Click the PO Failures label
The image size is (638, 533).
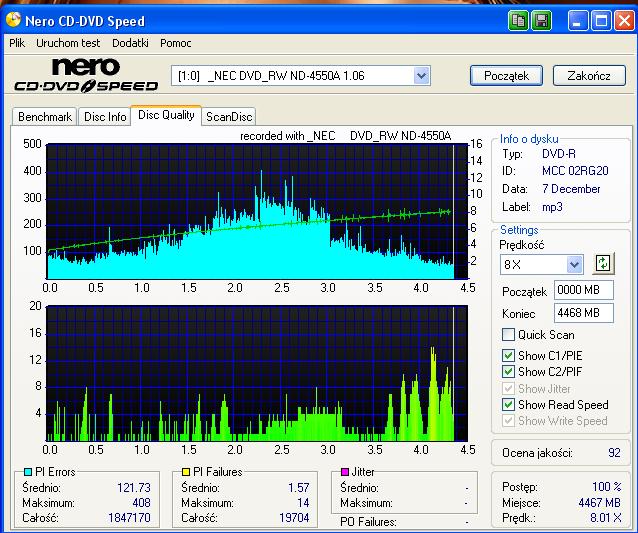click(x=368, y=522)
